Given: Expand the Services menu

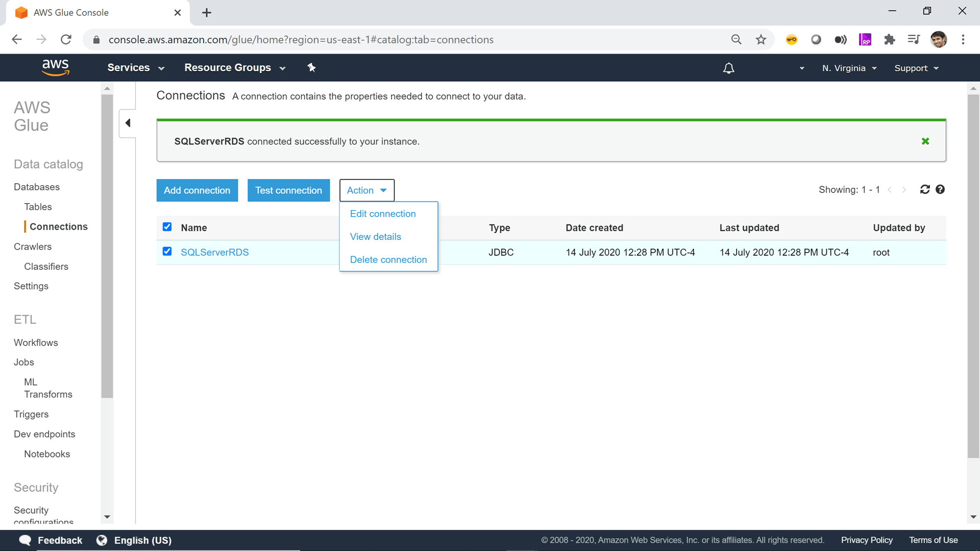Looking at the screenshot, I should (x=136, y=68).
